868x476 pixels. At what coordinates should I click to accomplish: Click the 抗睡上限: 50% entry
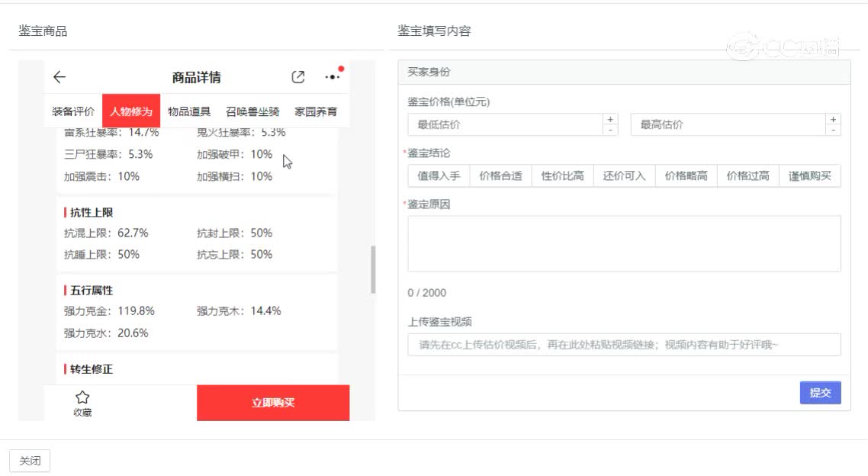(101, 255)
